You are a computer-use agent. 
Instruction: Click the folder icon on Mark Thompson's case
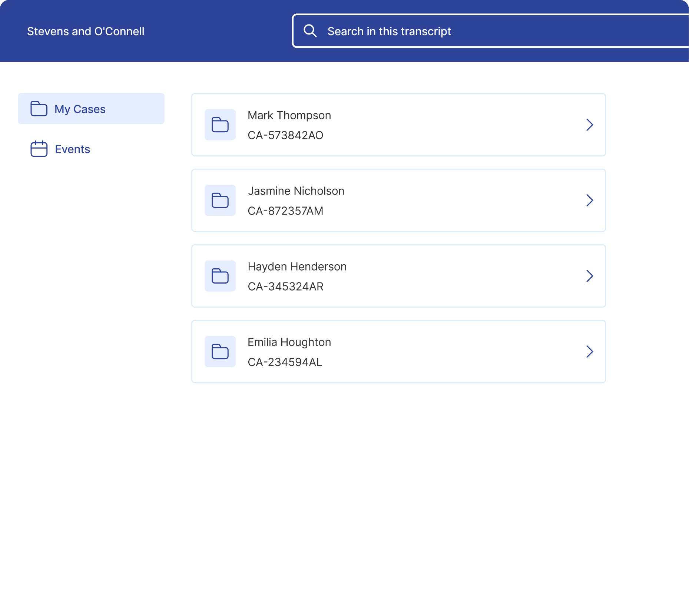[220, 125]
